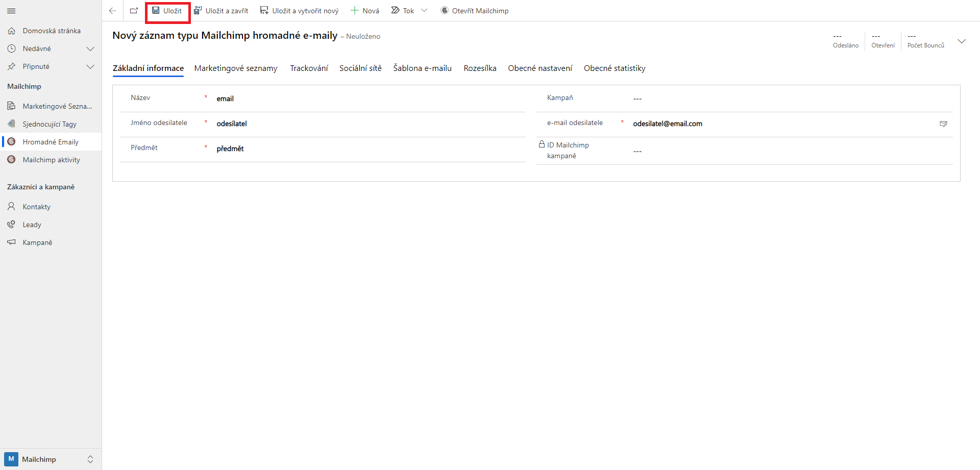This screenshot has height=470, width=980.
Task: Open Kontakty in the sidebar
Action: [36, 207]
